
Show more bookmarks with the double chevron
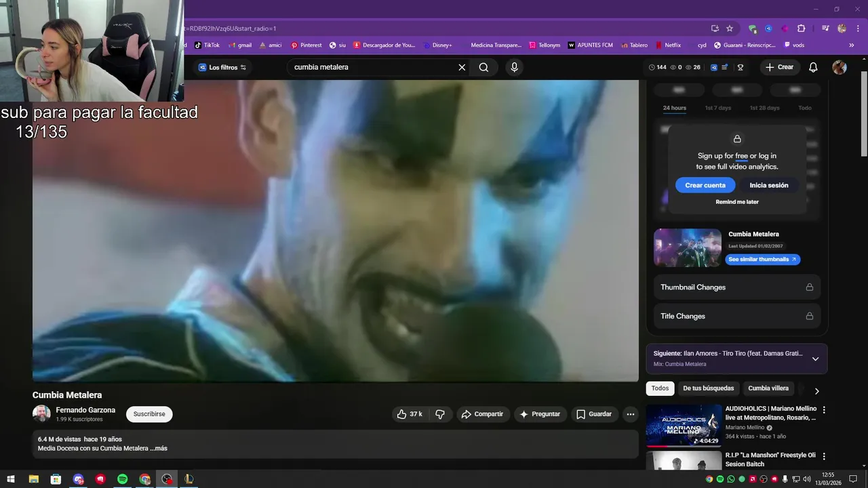852,45
